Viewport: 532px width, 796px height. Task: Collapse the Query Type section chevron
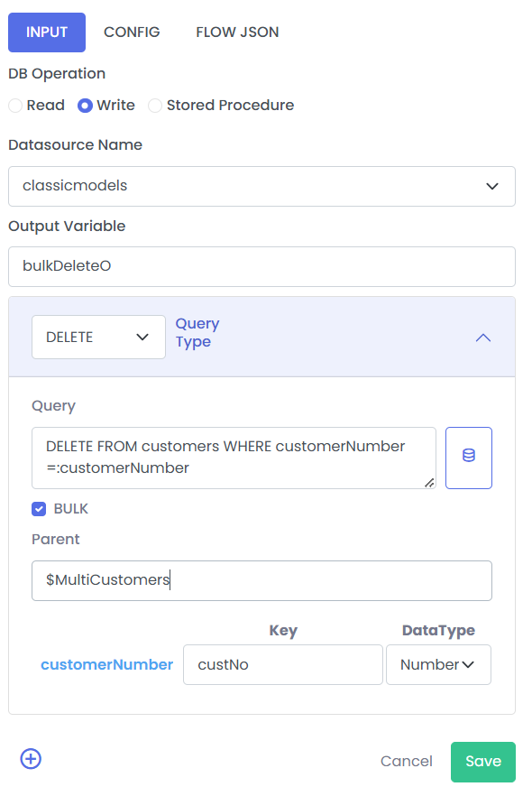[483, 338]
